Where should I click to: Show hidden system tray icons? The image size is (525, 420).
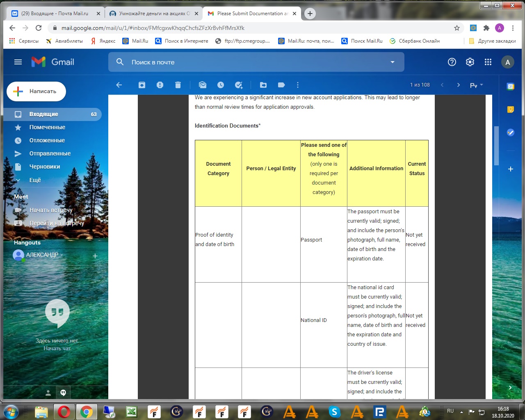tap(461, 412)
